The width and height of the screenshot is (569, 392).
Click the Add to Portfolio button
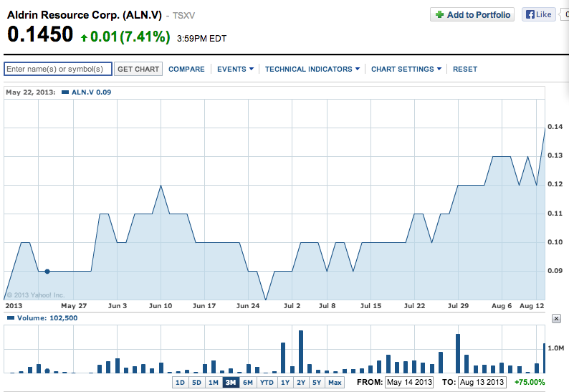(472, 14)
